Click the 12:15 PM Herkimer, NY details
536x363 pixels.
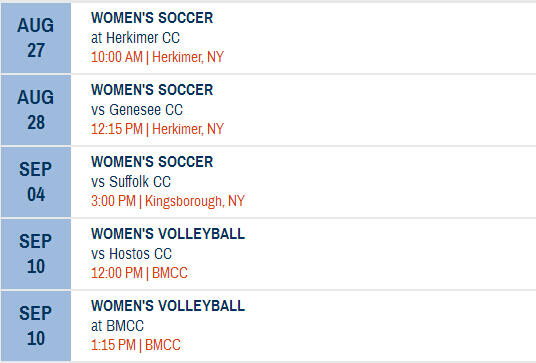tap(157, 129)
